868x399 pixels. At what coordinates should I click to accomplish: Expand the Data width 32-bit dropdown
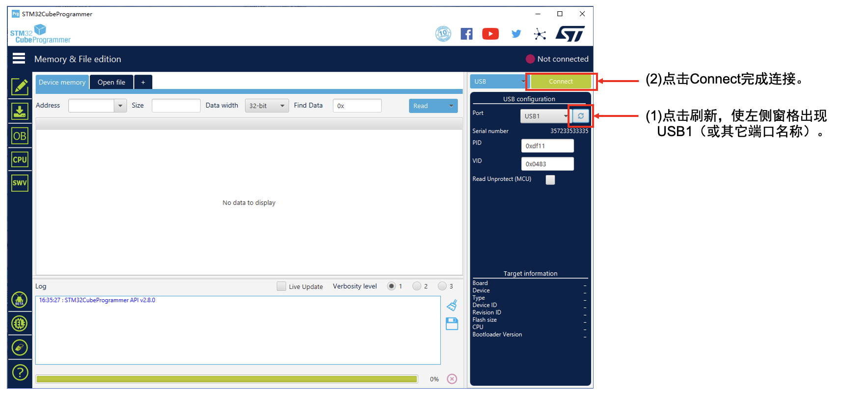coord(267,106)
